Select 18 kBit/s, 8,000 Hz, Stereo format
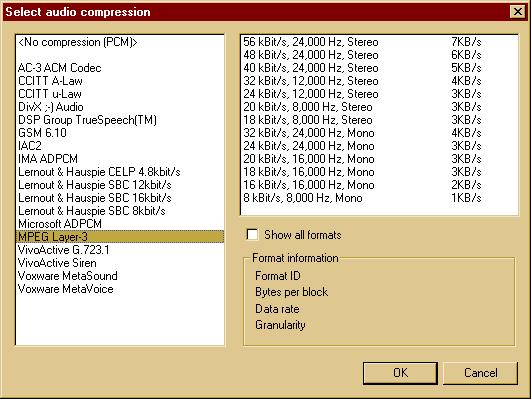 (x=379, y=120)
